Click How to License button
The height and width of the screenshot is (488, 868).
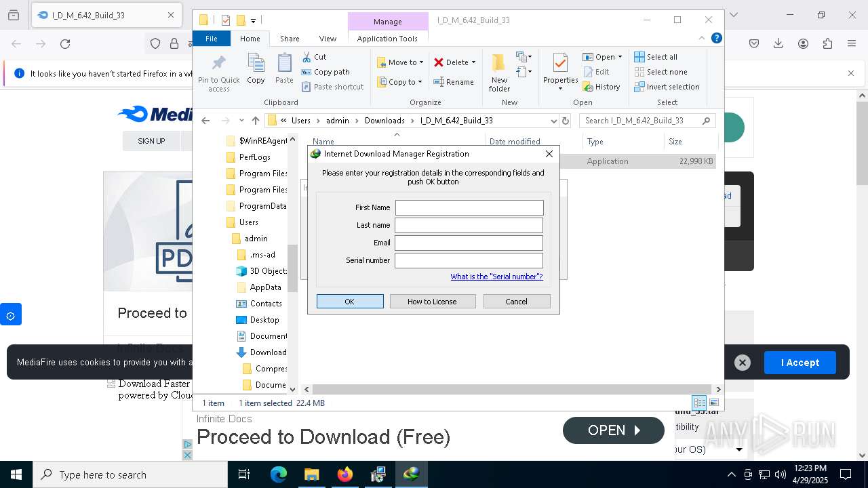pos(432,302)
